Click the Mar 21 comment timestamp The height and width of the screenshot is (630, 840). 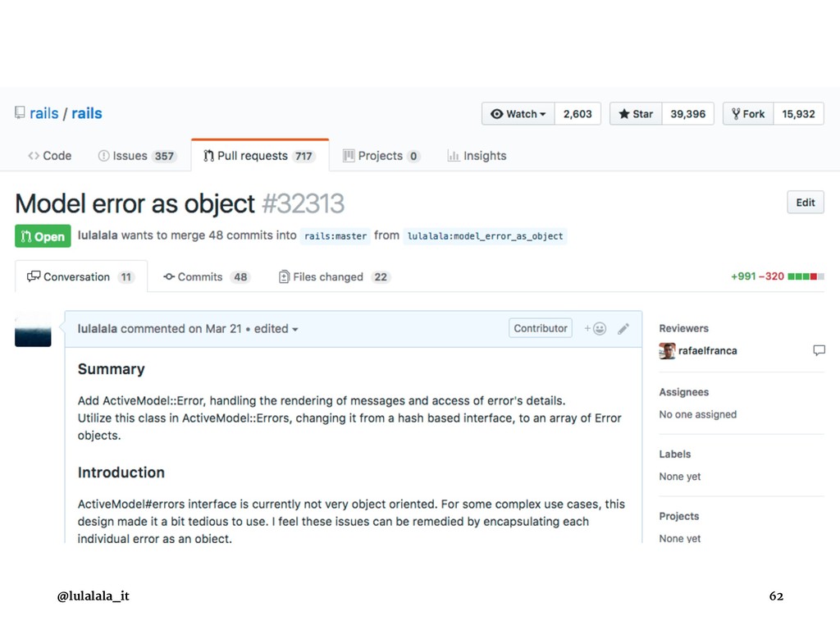[223, 328]
